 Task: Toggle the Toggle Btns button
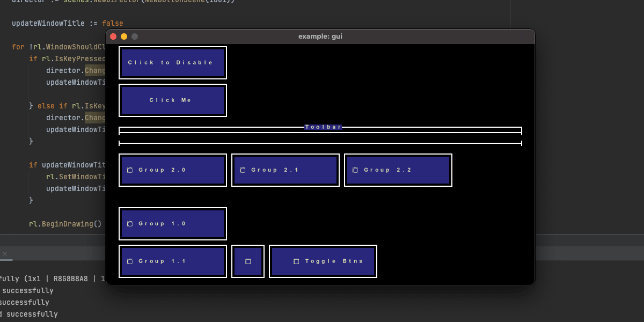point(323,261)
